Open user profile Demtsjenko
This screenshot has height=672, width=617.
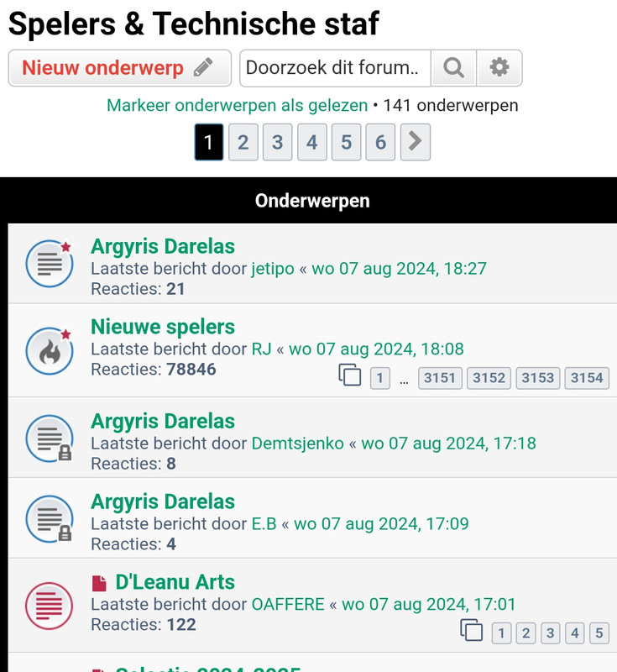(x=297, y=444)
